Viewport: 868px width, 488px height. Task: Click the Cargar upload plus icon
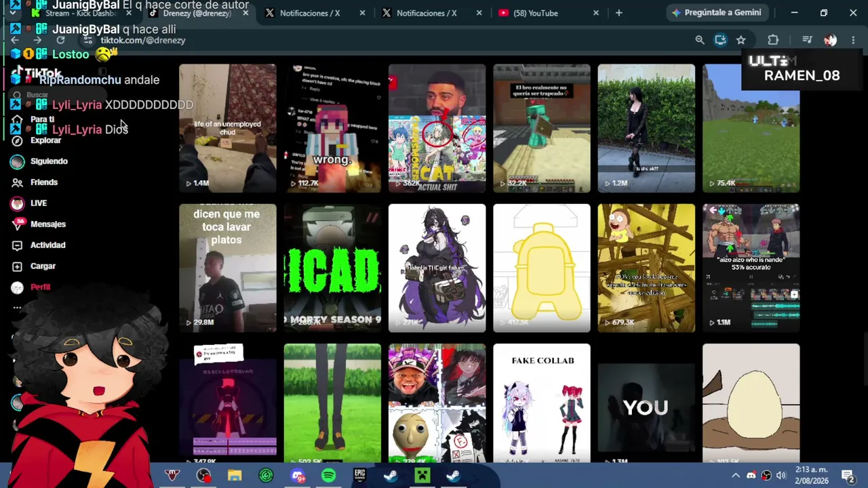[x=18, y=266]
